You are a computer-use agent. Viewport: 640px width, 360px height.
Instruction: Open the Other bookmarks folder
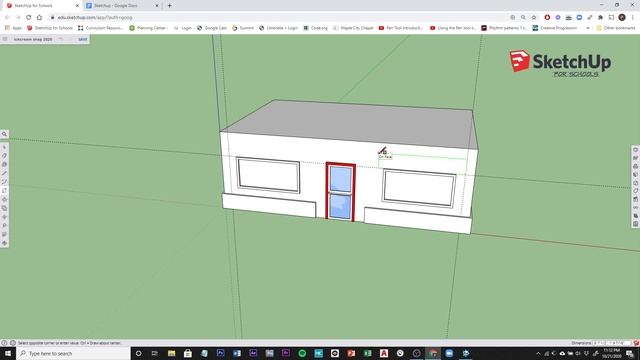click(616, 28)
